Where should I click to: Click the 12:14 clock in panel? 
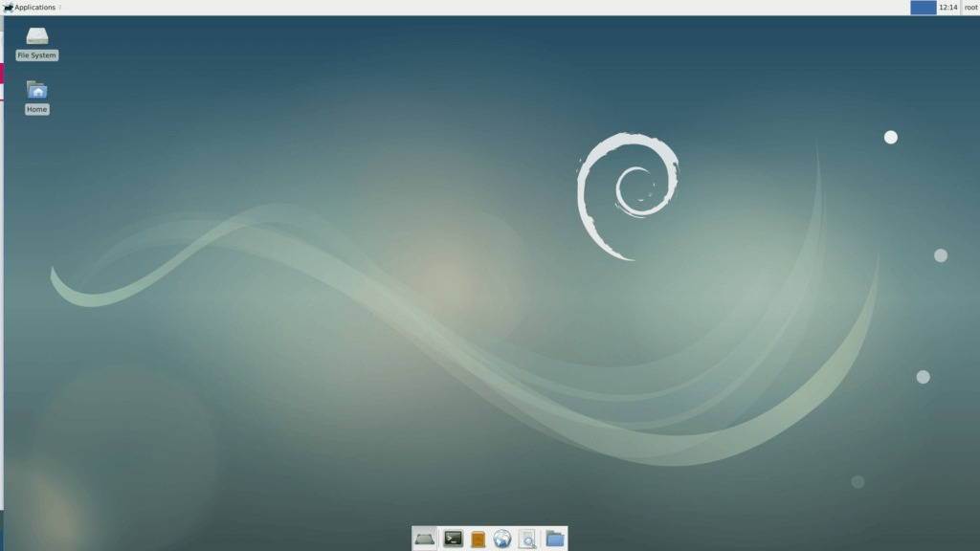point(948,8)
